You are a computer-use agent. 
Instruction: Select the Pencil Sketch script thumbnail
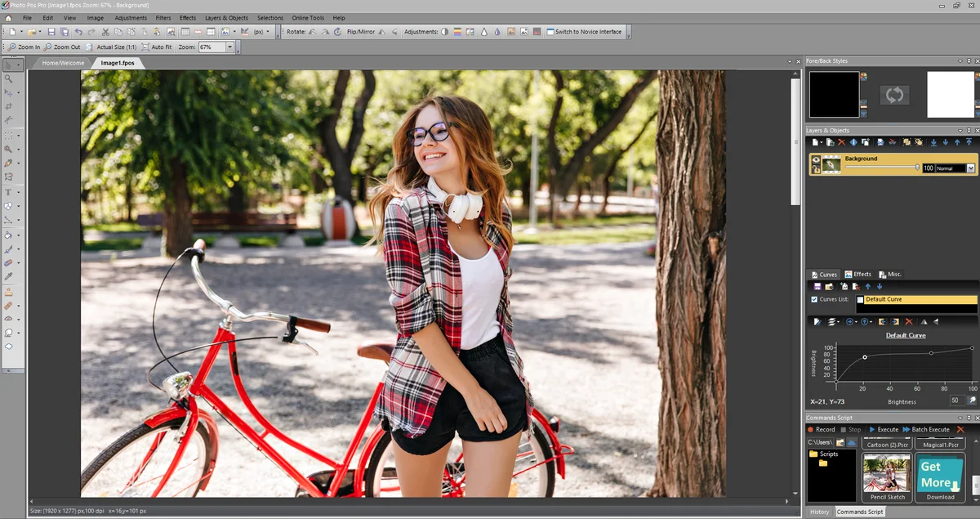pos(886,477)
